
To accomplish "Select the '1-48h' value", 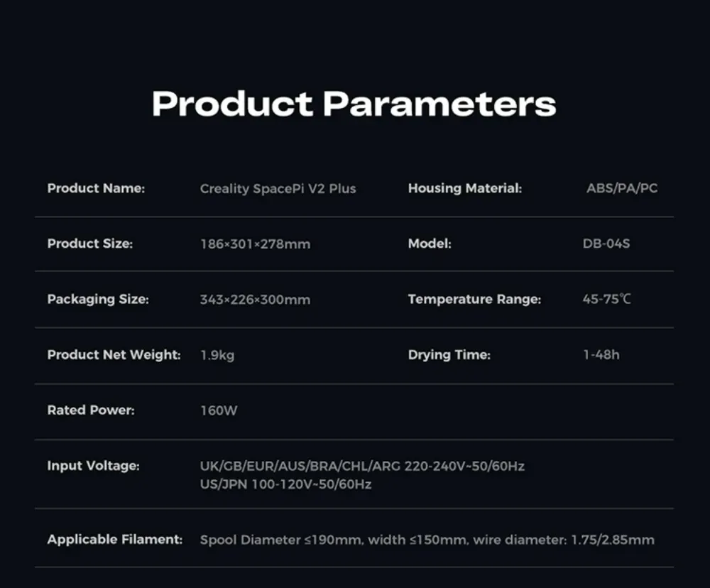I will click(x=601, y=354).
